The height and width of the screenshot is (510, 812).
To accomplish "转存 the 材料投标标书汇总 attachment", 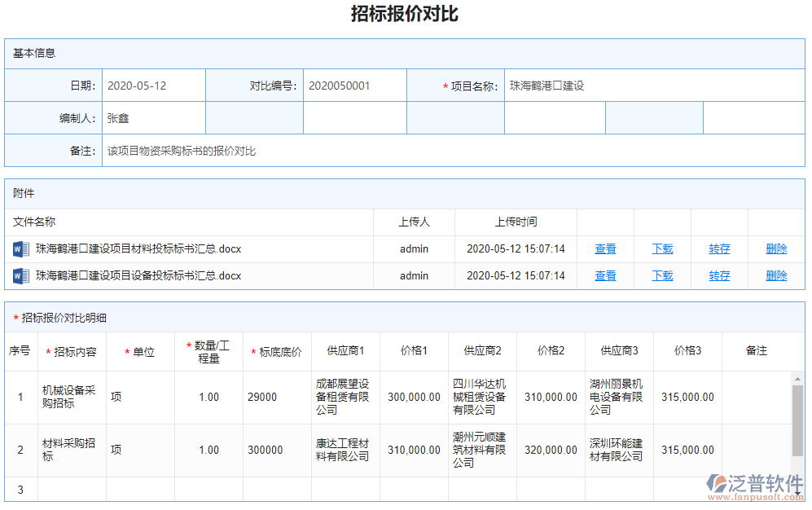I will (x=719, y=249).
